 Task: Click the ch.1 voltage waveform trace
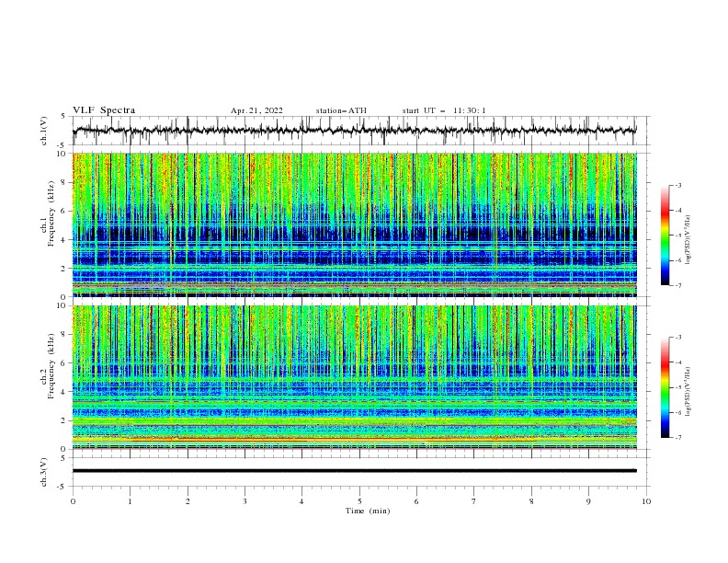point(354,131)
